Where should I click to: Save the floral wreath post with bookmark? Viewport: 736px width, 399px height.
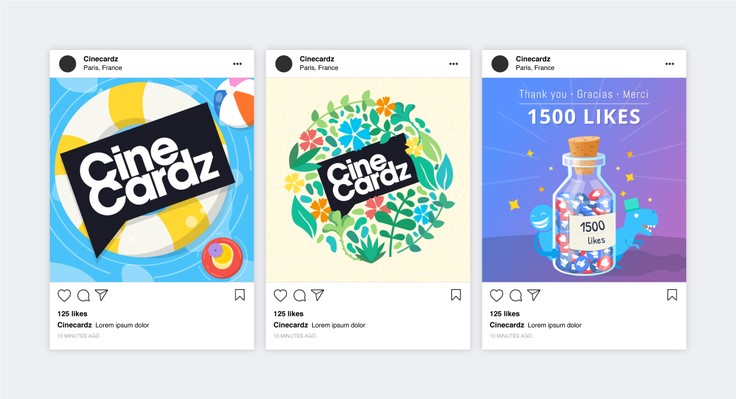(x=456, y=295)
